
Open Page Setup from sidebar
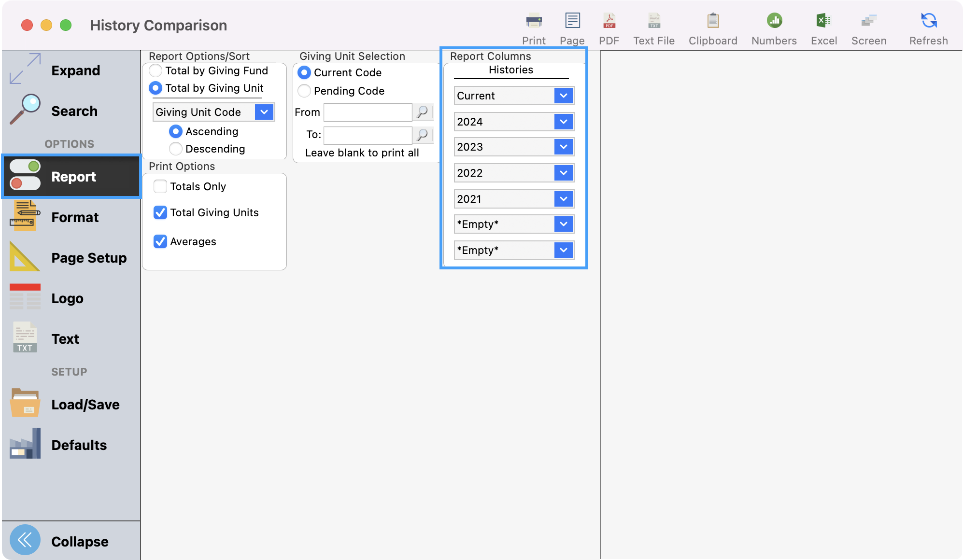tap(88, 258)
